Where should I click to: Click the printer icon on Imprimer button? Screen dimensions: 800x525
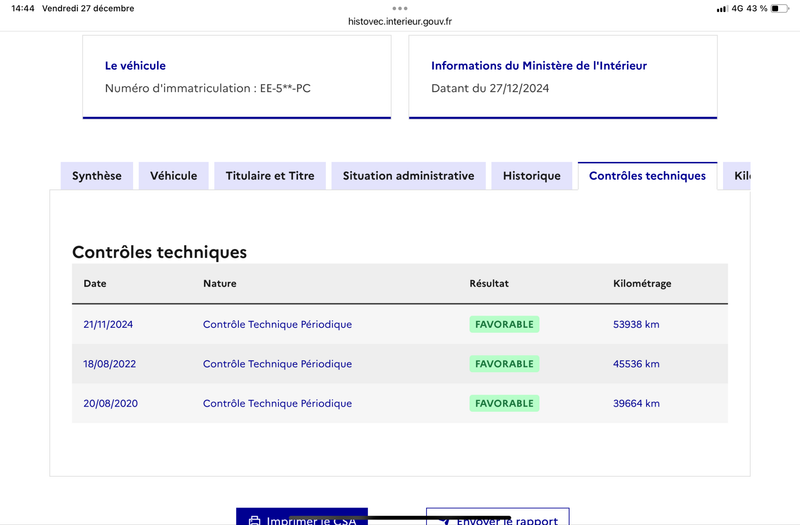click(x=254, y=521)
